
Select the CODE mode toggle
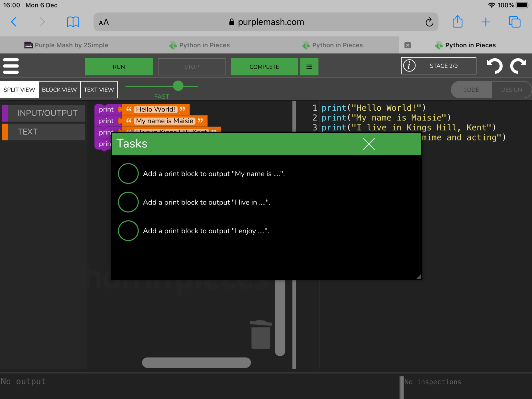(471, 90)
